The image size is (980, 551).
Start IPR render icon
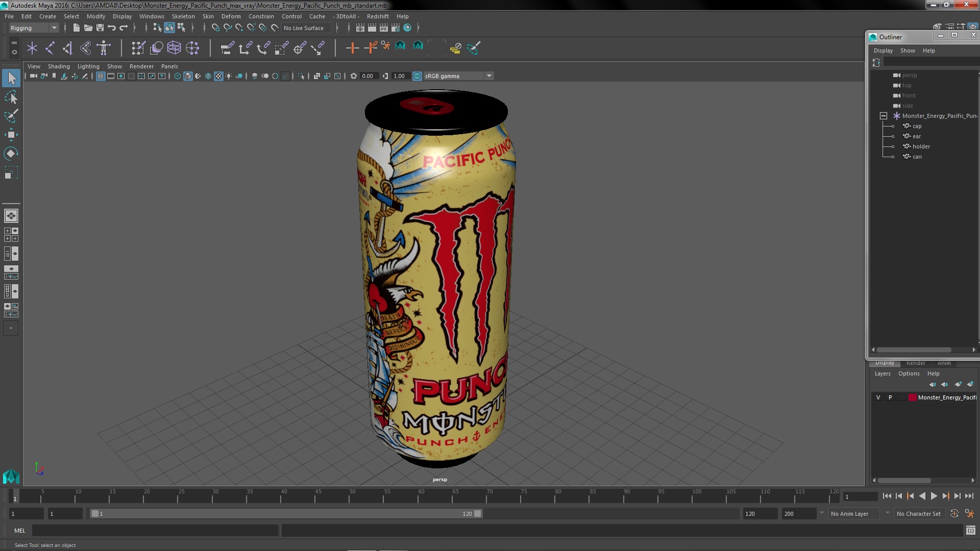[x=384, y=28]
